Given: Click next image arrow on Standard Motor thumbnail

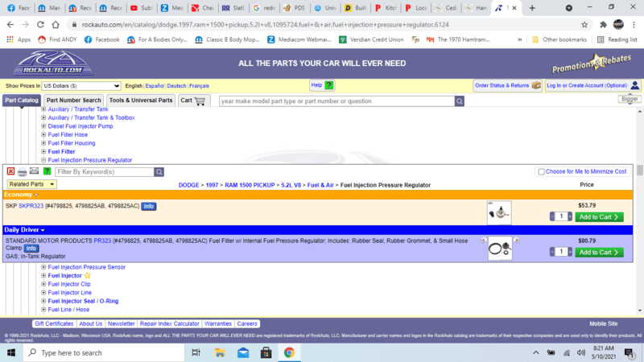Looking at the screenshot, I should point(517,241).
